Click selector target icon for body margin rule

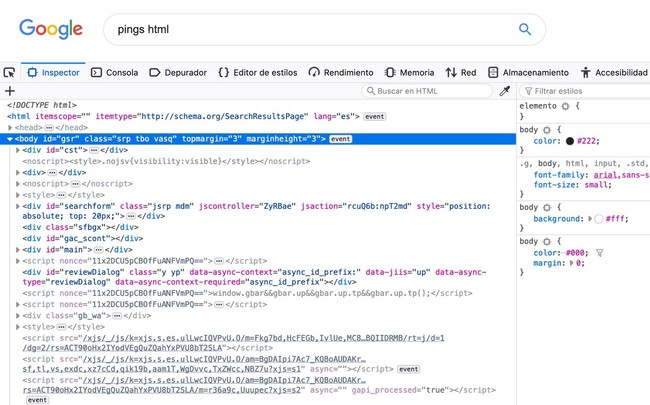point(547,241)
